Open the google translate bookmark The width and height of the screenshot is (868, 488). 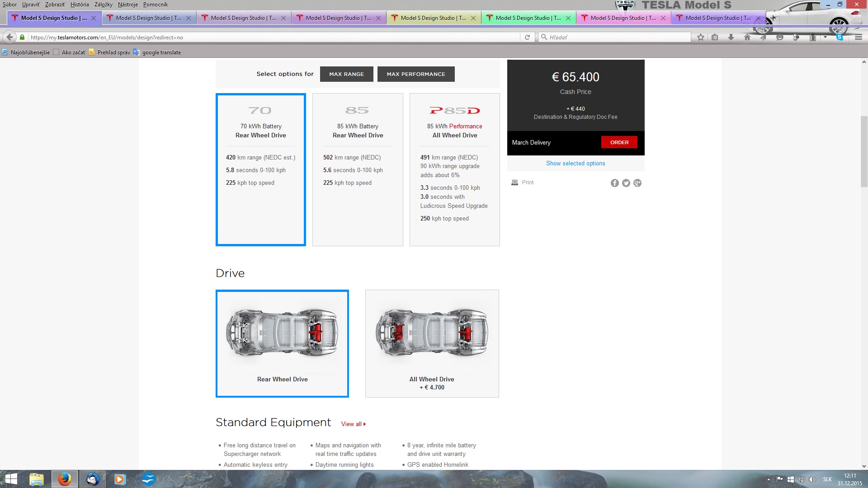tap(157, 52)
